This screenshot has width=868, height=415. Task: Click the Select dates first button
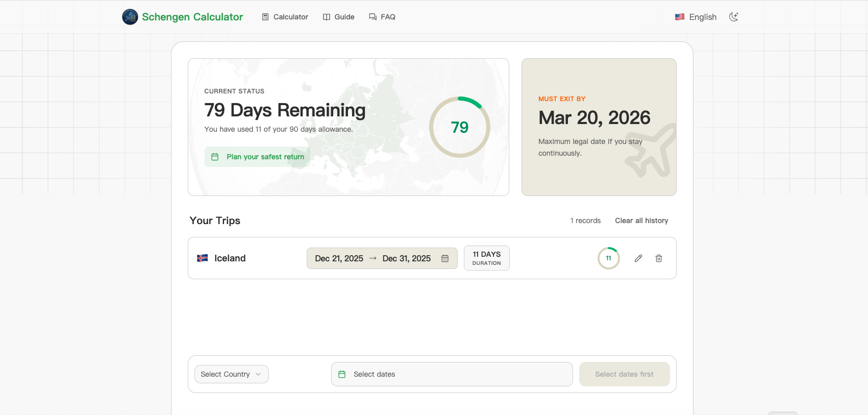(x=624, y=374)
